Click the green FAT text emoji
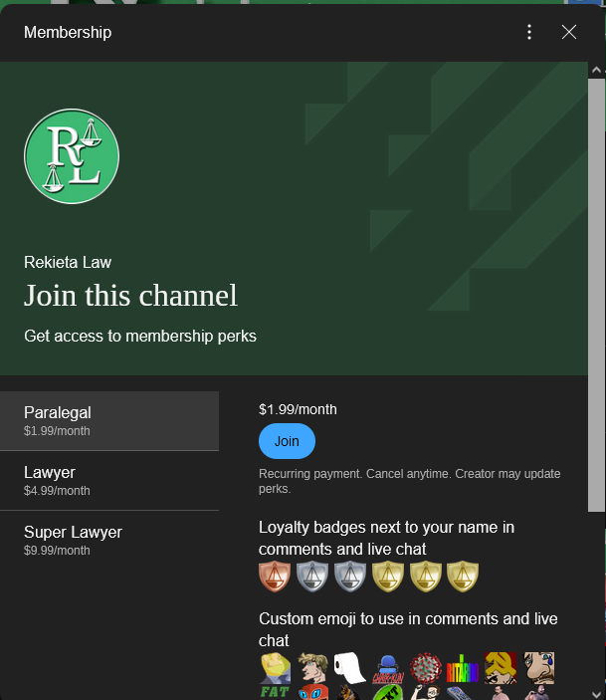Image resolution: width=606 pixels, height=700 pixels. (275, 692)
